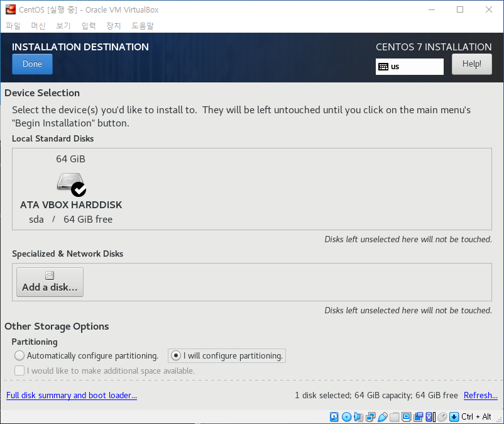Click the keyboard layout icon
Screen dimensions: 504x424
[x=383, y=67]
